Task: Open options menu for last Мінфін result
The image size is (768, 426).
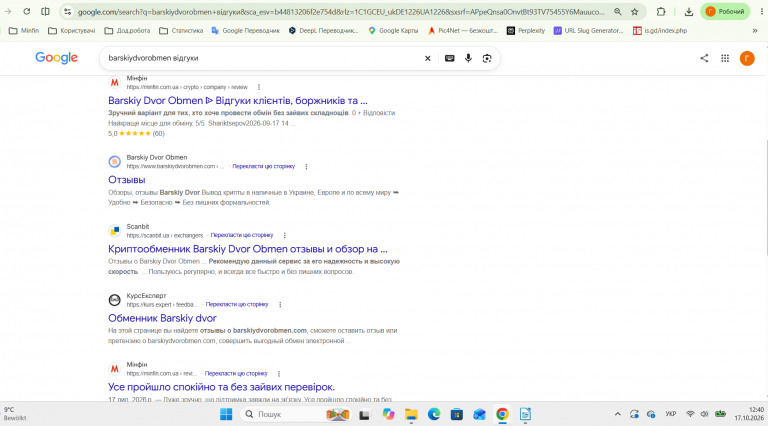Action: [x=279, y=374]
